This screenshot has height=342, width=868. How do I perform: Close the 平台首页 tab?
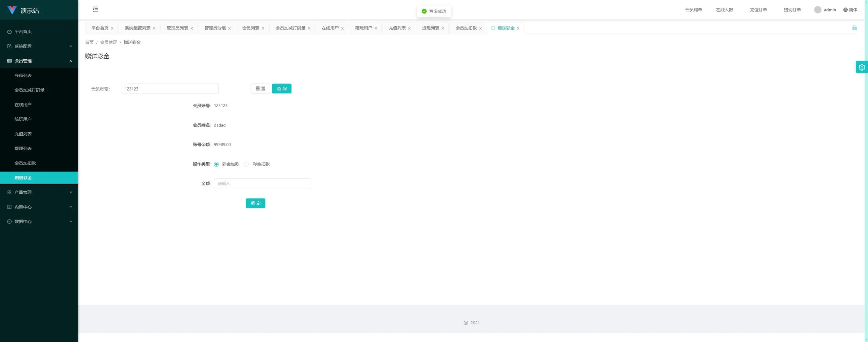tap(112, 28)
